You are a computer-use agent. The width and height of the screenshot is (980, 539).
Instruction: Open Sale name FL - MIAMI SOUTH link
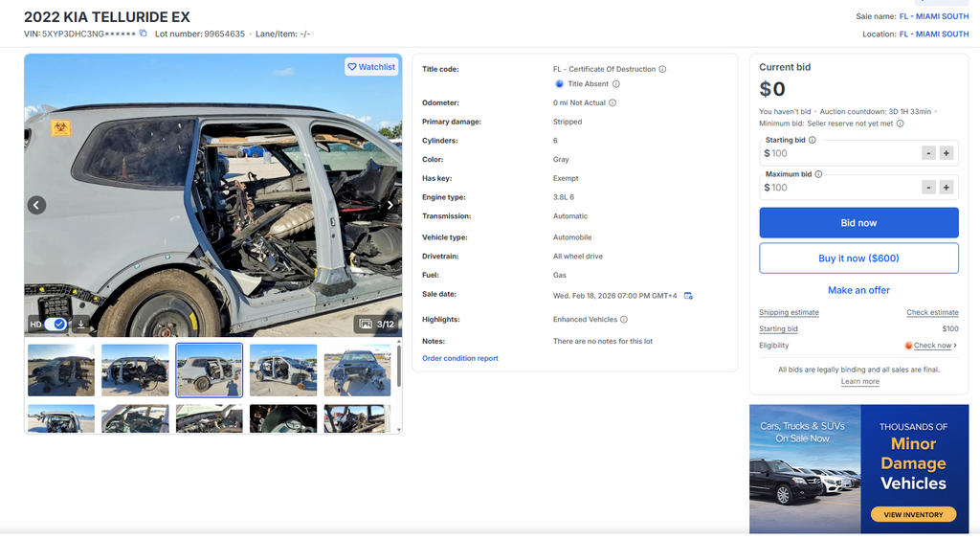click(934, 17)
